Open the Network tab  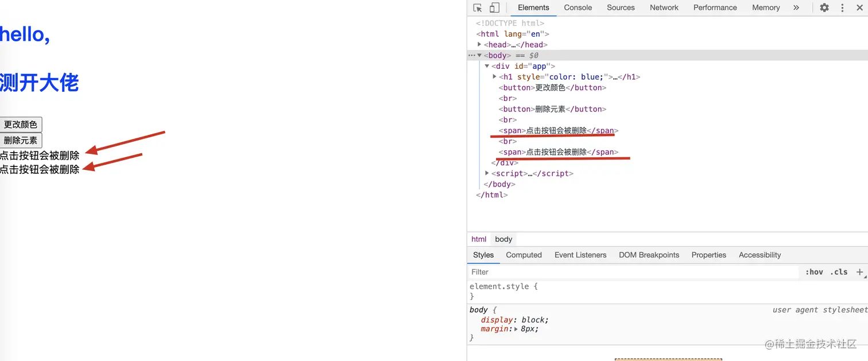click(x=664, y=8)
